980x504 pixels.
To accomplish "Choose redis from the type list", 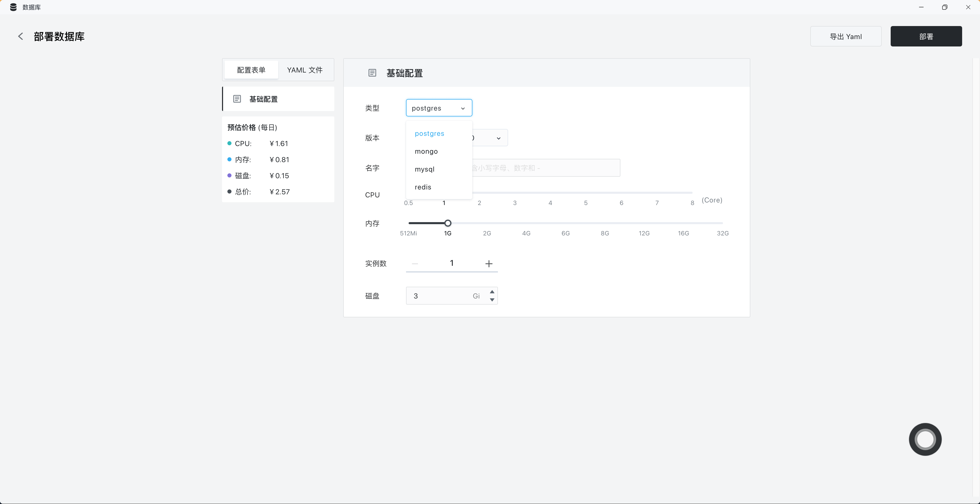I will point(439,187).
